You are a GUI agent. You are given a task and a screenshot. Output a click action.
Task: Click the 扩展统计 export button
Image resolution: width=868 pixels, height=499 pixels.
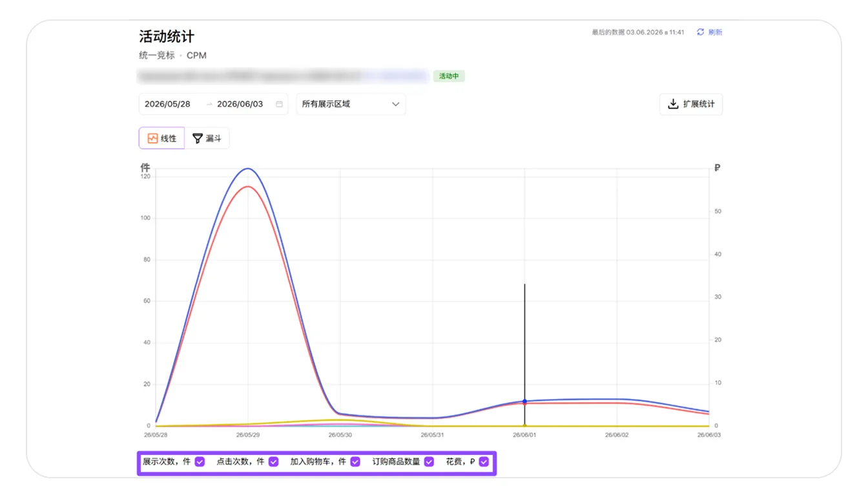pyautogui.click(x=691, y=104)
